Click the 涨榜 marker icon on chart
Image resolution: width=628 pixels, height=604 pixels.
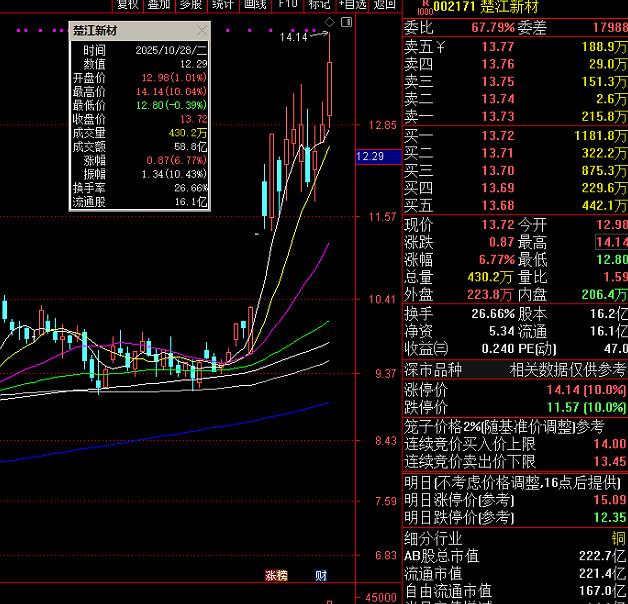pyautogui.click(x=276, y=575)
